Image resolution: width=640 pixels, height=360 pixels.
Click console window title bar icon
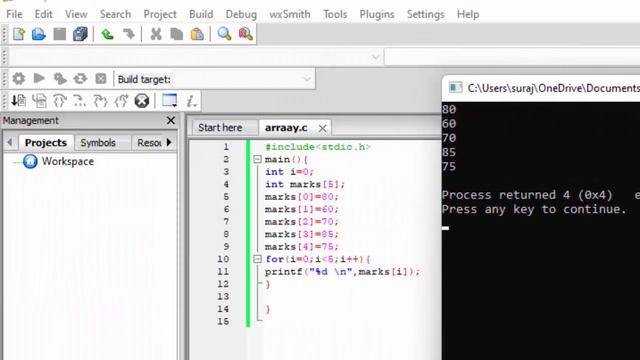pos(455,88)
